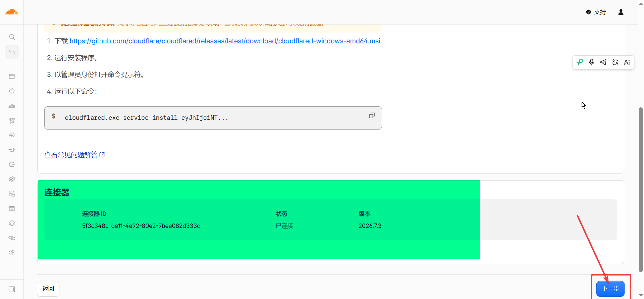Copy the cloudflared install command
Viewport: 644px width, 299px height.
(x=372, y=115)
